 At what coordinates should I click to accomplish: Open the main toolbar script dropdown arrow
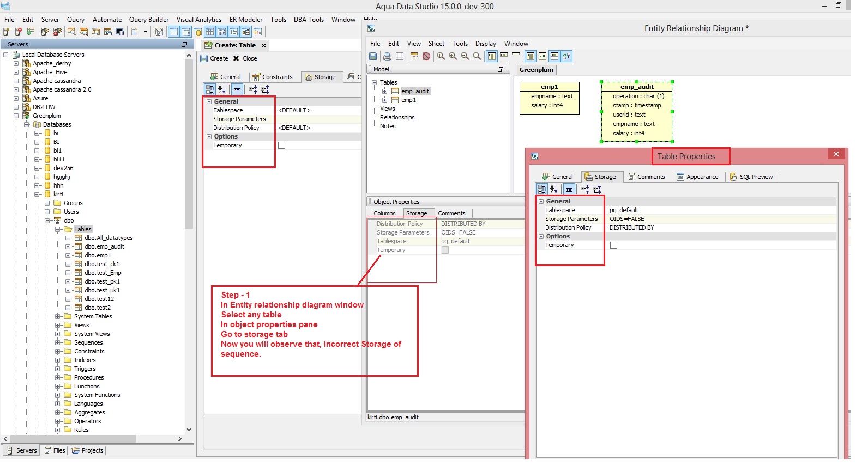point(146,32)
